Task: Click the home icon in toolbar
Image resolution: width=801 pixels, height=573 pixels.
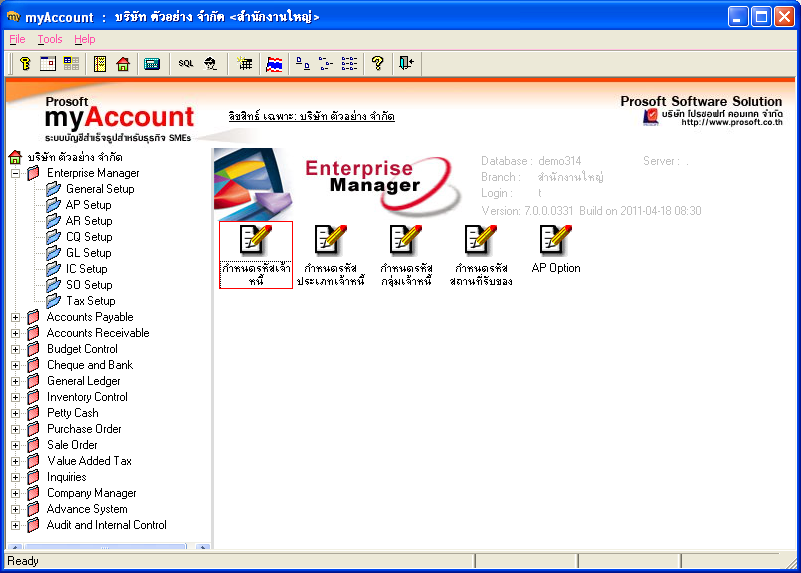Action: point(123,63)
